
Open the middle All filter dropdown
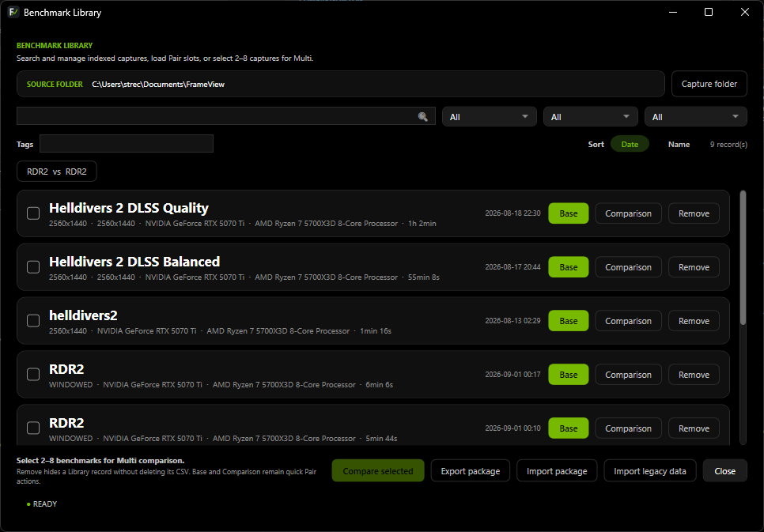(591, 116)
